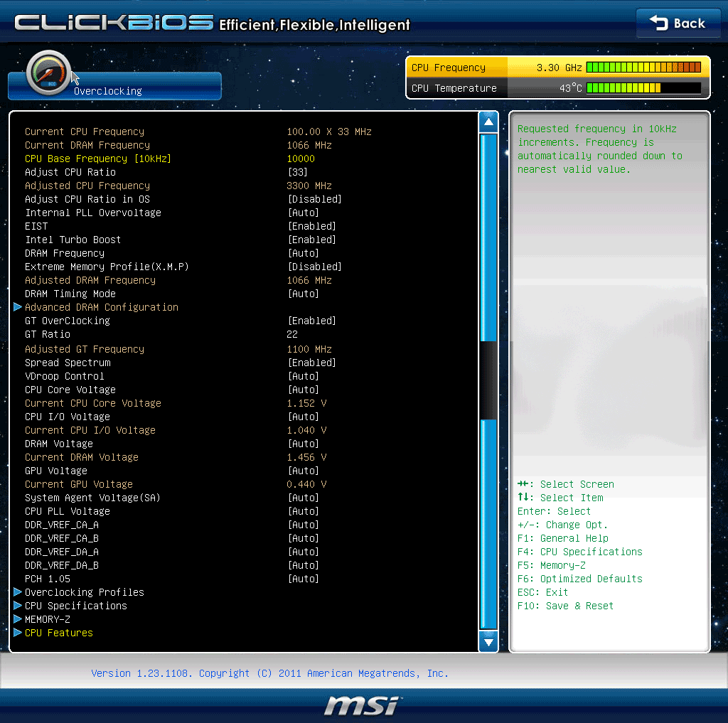Click the CPU Base Frequency [10kHz] label

[x=98, y=159]
